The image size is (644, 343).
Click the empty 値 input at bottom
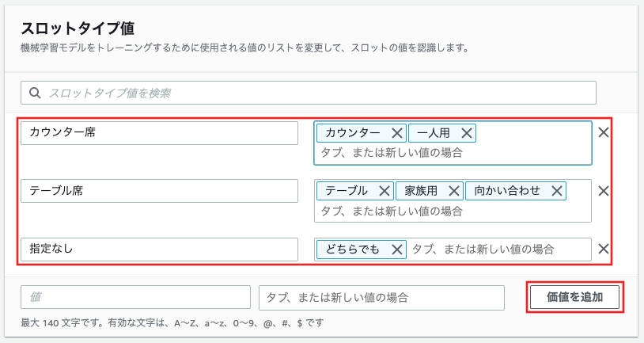pos(135,297)
